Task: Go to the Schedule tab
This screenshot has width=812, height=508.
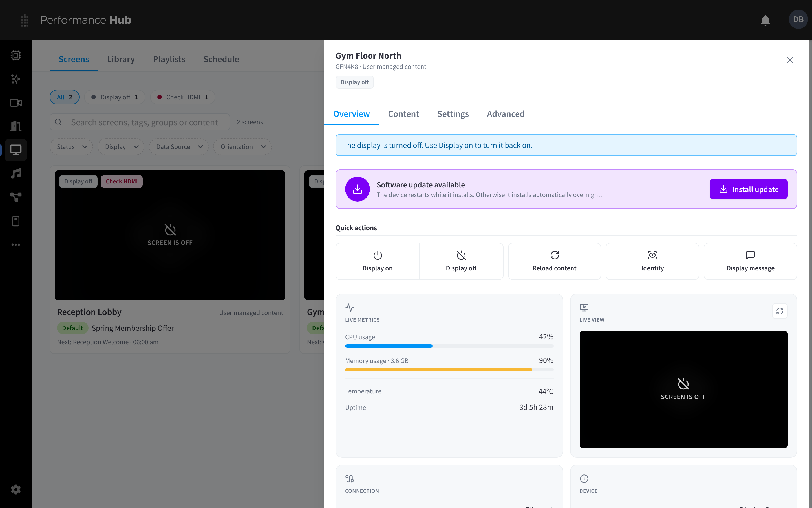Action: point(221,59)
